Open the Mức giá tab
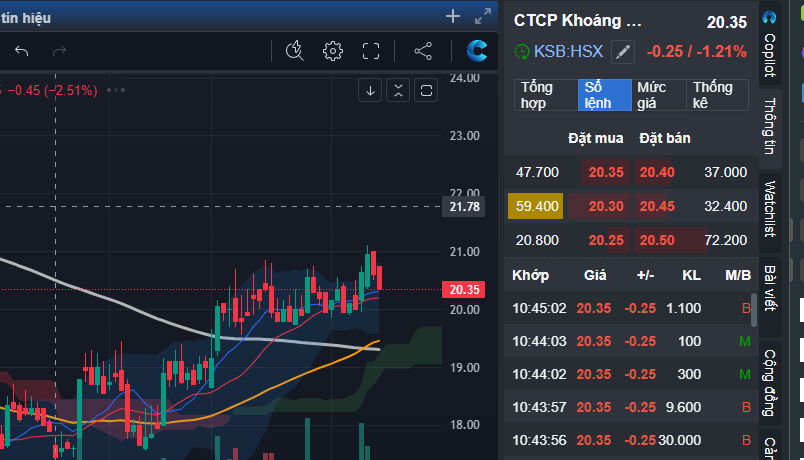Screen dimensions: 804x460 [x=659, y=95]
